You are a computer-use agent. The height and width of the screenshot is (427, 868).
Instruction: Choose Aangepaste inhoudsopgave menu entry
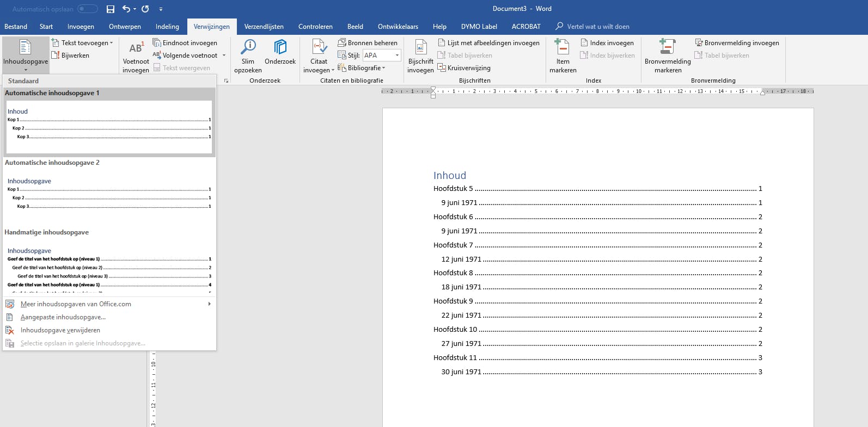tap(63, 317)
